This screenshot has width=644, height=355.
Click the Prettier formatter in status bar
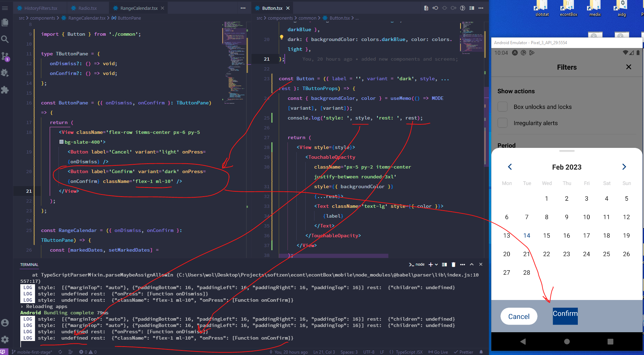pyautogui.click(x=463, y=352)
